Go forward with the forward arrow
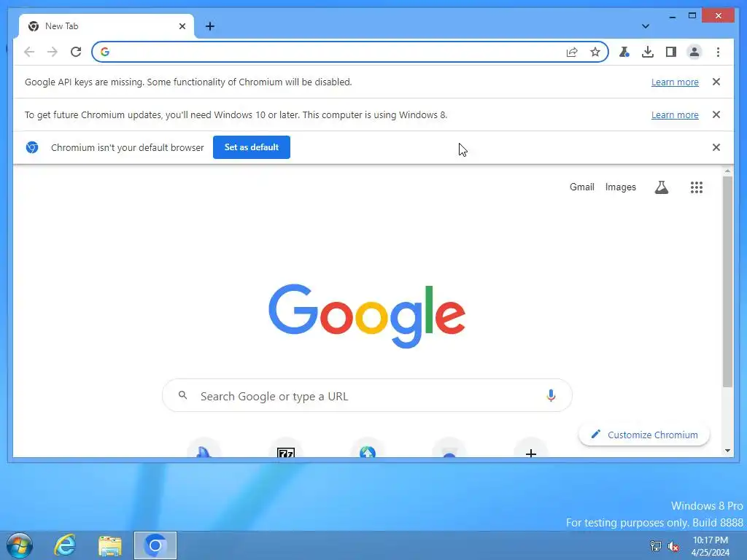The height and width of the screenshot is (560, 747). 53,52
